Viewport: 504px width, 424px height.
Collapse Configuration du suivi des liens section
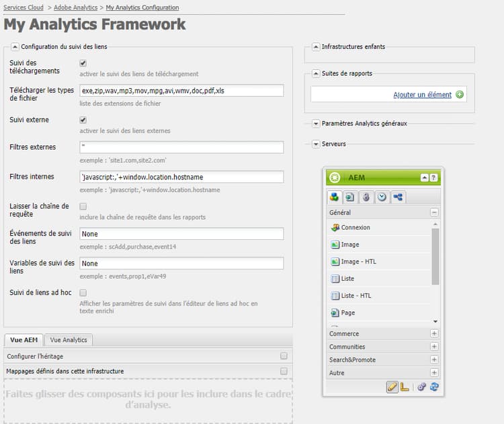[15, 47]
